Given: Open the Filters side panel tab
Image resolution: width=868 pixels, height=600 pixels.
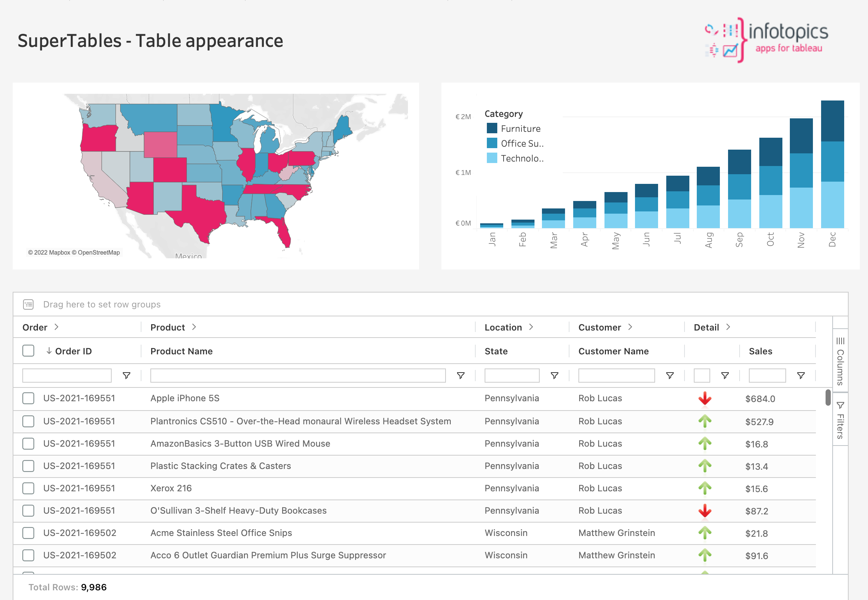Looking at the screenshot, I should tap(840, 419).
